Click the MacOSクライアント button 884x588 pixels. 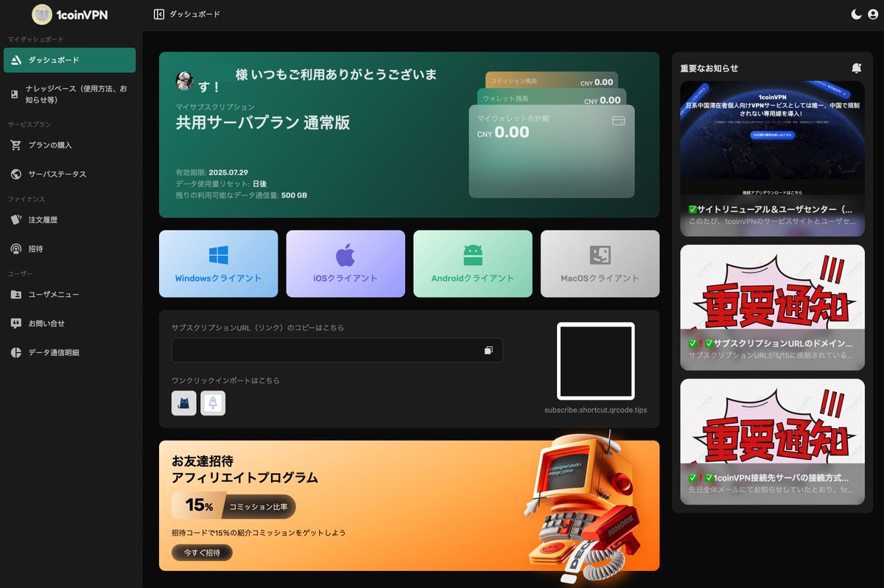pos(600,264)
